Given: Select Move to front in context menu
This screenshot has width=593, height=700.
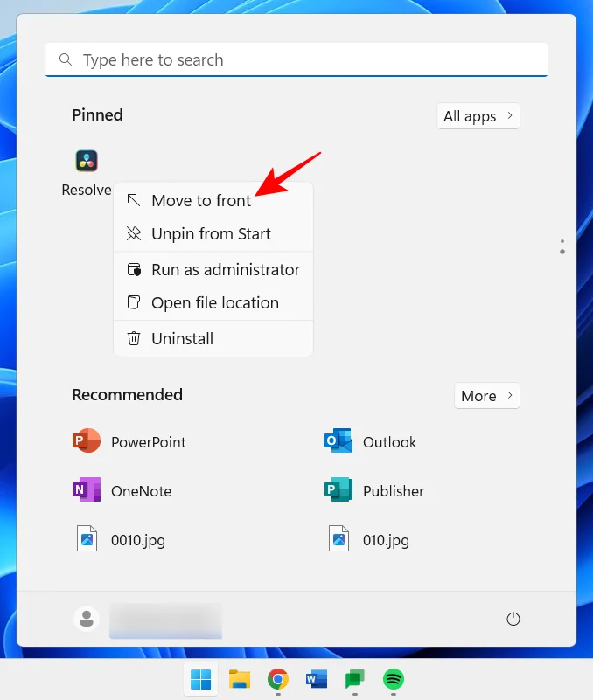Looking at the screenshot, I should tap(213, 200).
